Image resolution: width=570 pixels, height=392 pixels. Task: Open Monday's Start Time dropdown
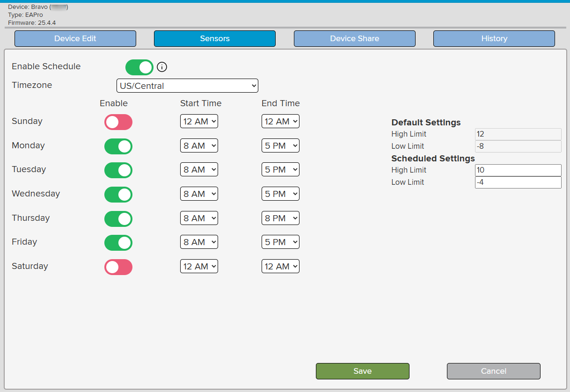click(199, 146)
